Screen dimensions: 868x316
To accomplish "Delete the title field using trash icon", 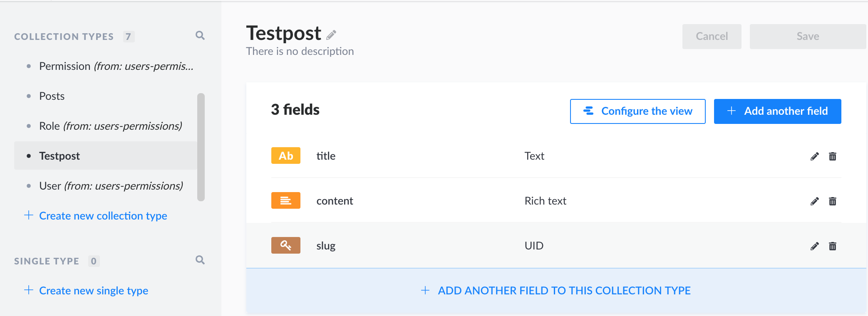I will coord(832,156).
